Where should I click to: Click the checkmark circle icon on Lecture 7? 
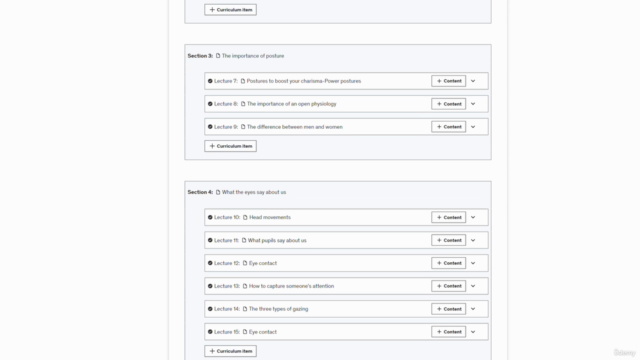[x=210, y=81]
